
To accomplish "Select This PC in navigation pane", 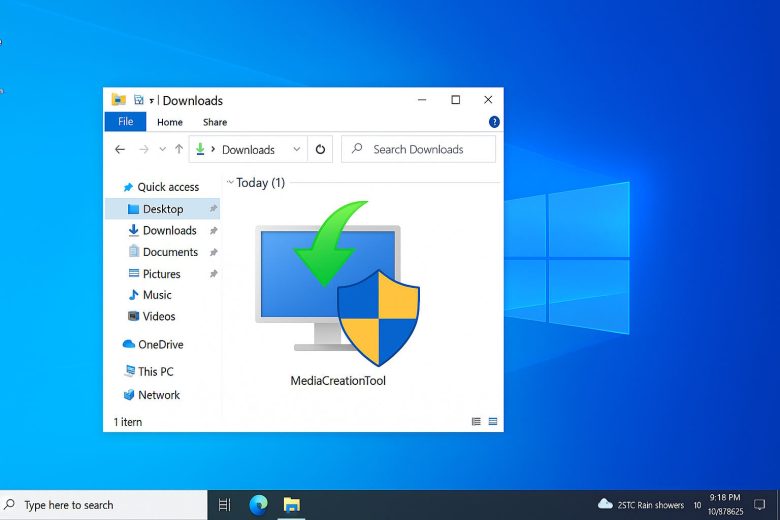I will (155, 371).
